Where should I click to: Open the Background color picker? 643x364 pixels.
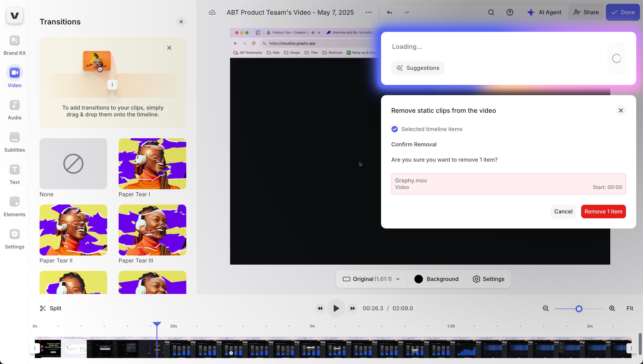pos(436,279)
